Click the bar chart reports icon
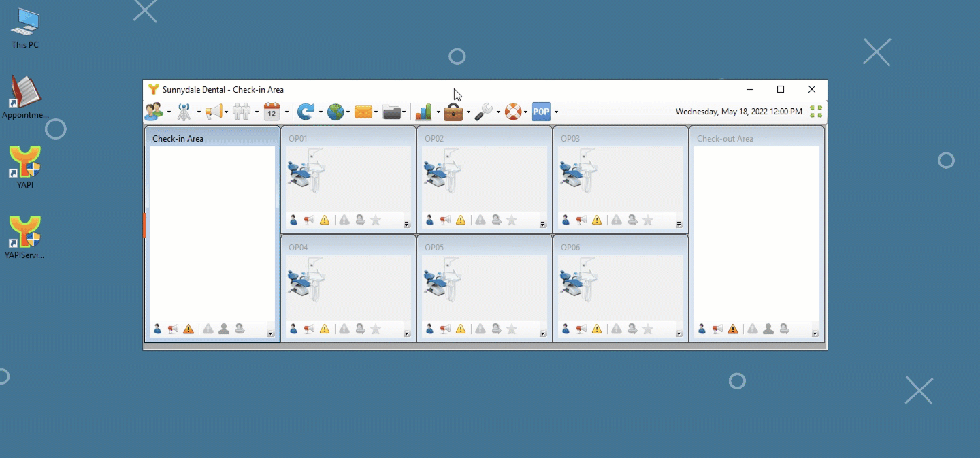 click(x=423, y=112)
